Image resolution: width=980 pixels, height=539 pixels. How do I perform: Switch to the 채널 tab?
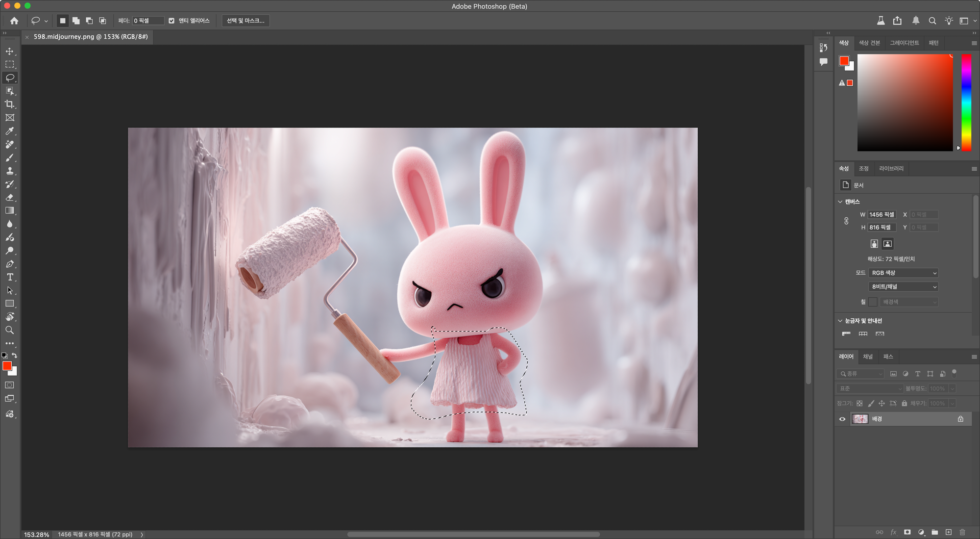(x=868, y=357)
